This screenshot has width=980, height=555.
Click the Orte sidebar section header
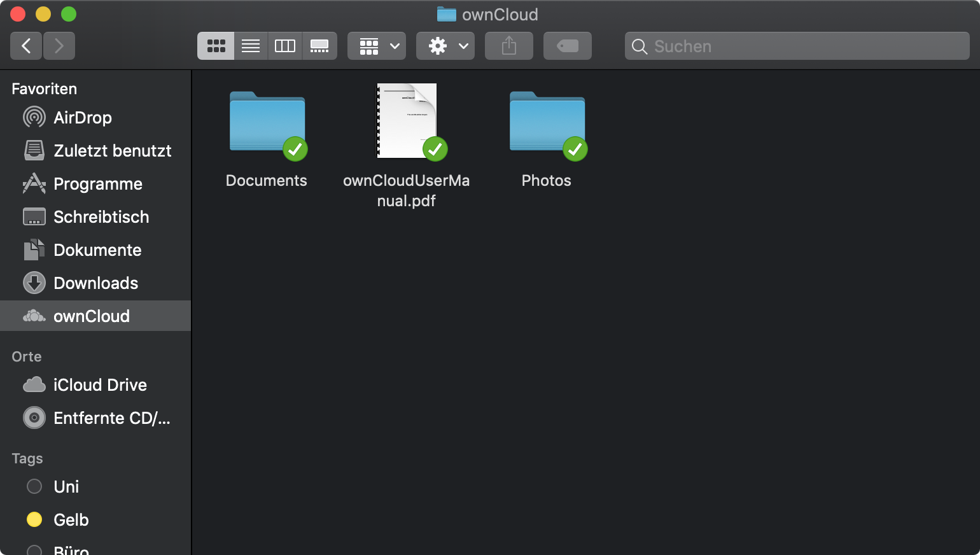[27, 356]
